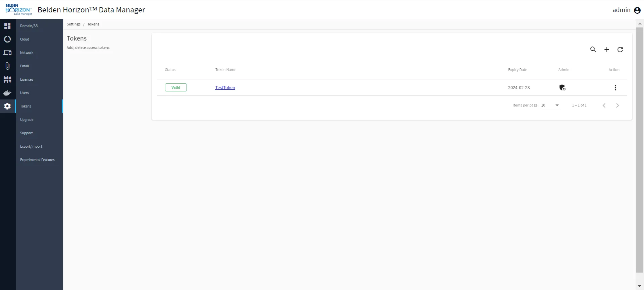
Task: Open the Domain/SSL settings page
Action: tap(40, 26)
